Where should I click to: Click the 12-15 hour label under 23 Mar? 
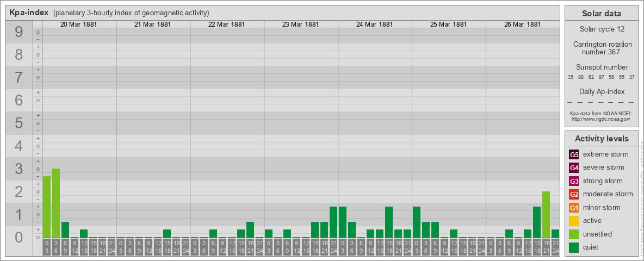tap(306, 247)
